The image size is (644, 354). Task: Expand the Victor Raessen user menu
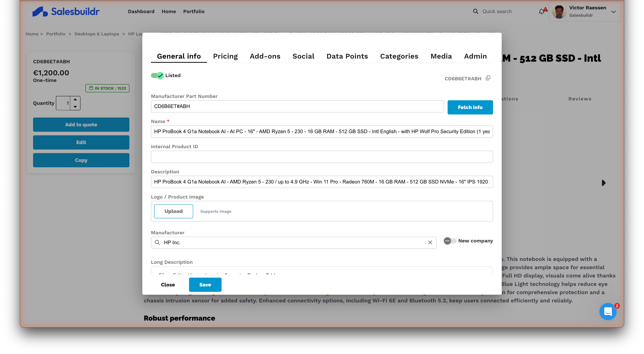point(613,12)
